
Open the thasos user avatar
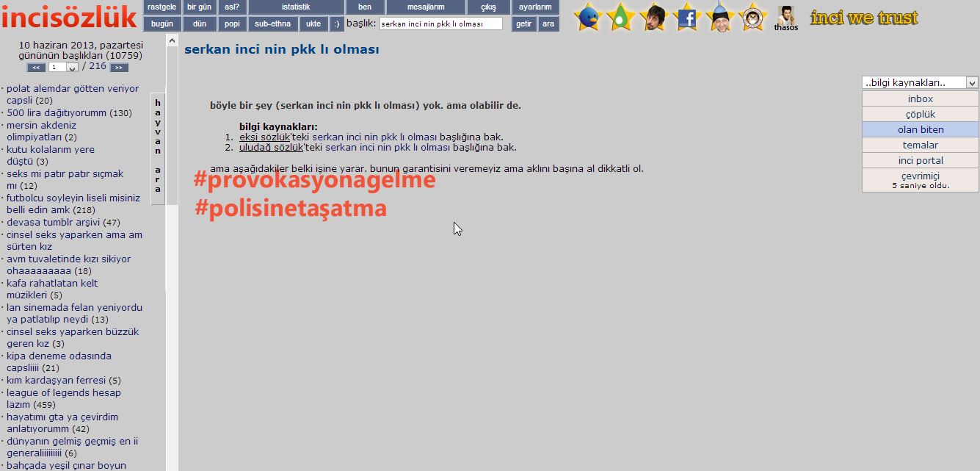[x=785, y=18]
